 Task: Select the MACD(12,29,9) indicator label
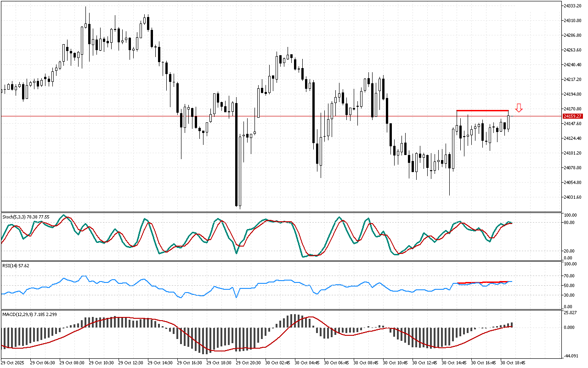(x=29, y=314)
